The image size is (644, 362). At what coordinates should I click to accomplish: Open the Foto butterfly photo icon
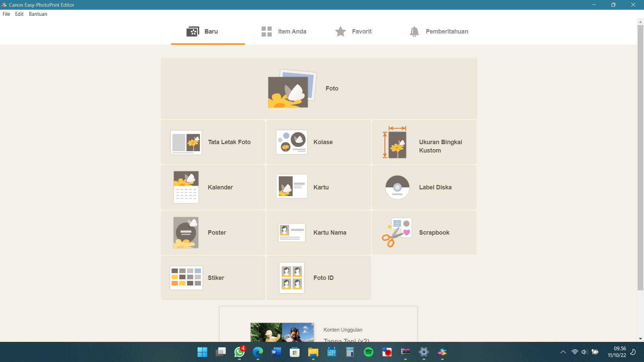[x=291, y=89]
